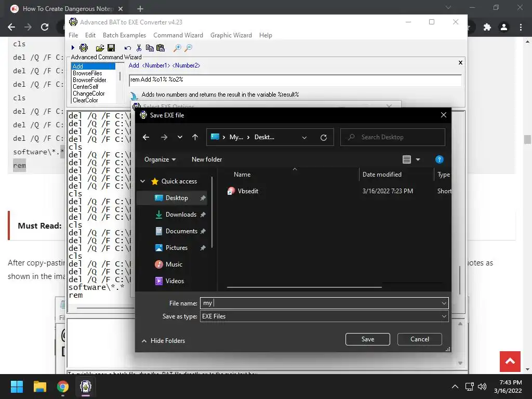Viewport: 532px width, 399px height.
Task: Collapse the Quick access tree
Action: (143, 181)
